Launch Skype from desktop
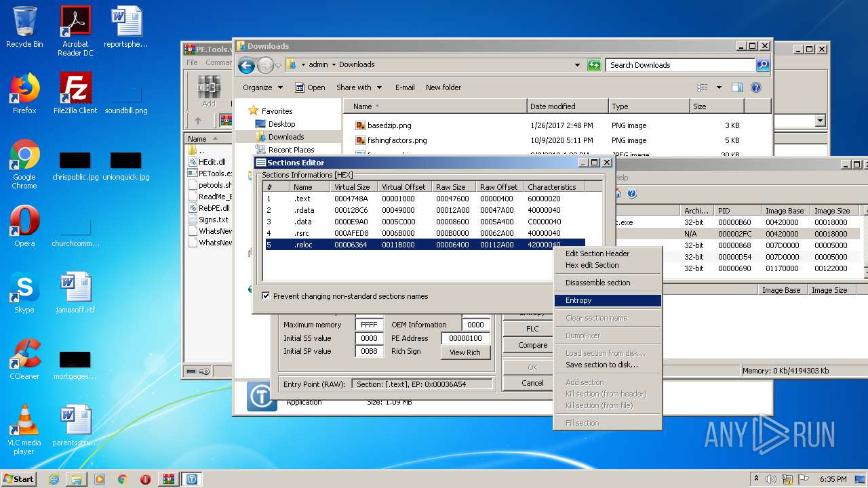Screen dimensions: 868x488 24,293
